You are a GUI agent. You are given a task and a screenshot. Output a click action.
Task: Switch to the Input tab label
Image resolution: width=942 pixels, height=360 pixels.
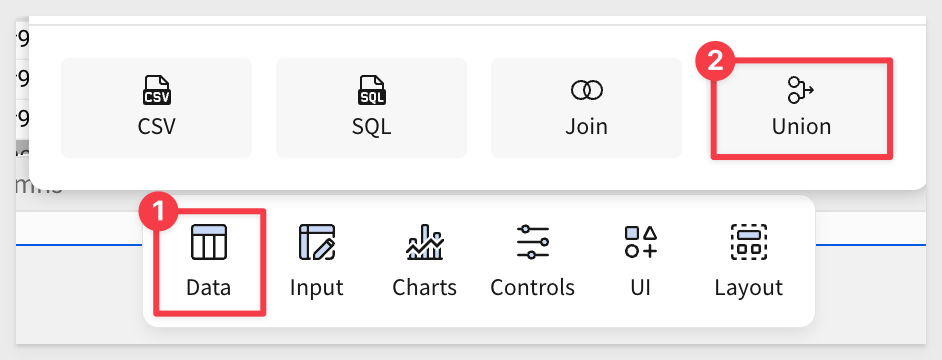317,287
